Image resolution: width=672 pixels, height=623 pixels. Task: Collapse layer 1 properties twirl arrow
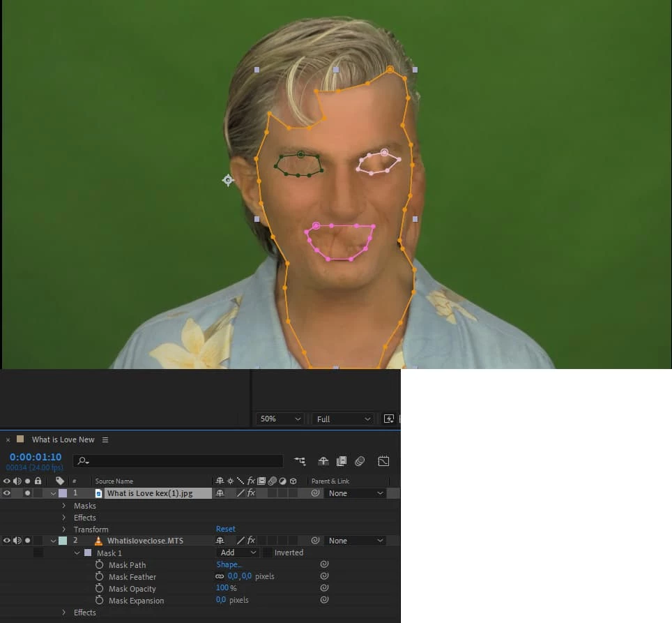pos(53,493)
